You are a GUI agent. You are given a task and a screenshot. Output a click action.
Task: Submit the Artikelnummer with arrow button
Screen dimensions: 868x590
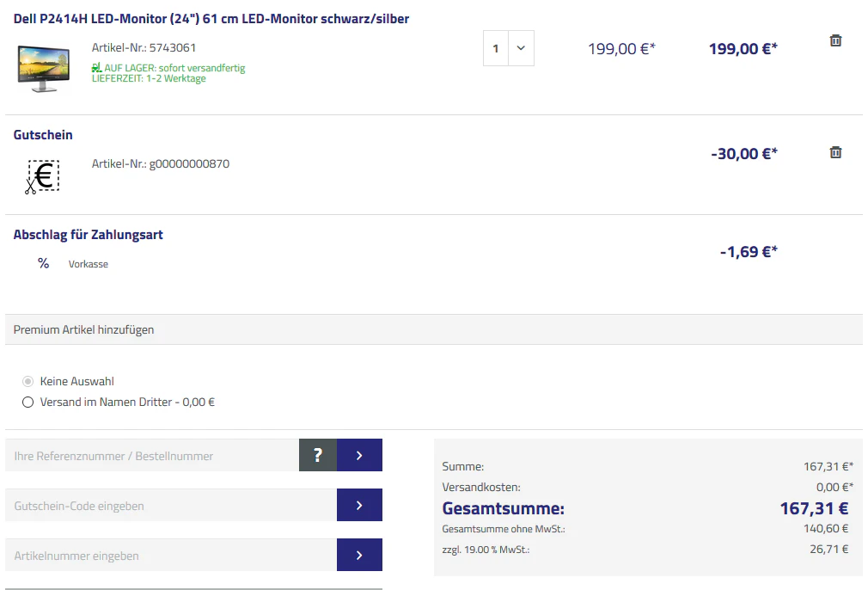359,555
